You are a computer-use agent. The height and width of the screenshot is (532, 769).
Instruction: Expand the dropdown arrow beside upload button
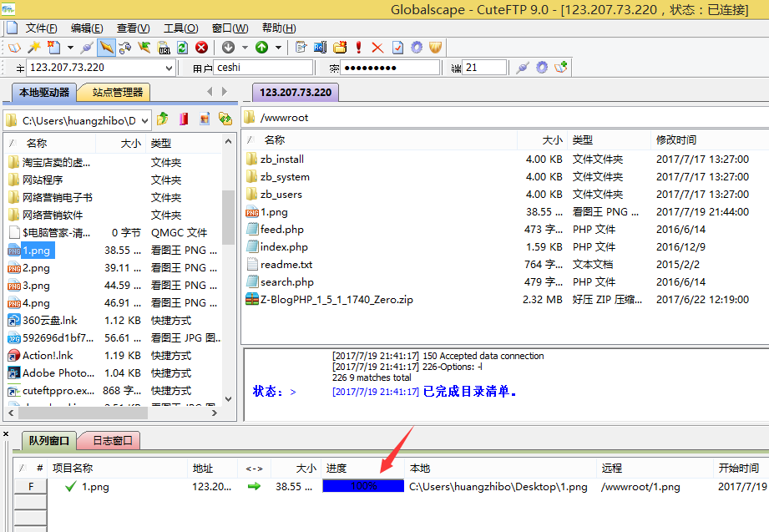(278, 48)
